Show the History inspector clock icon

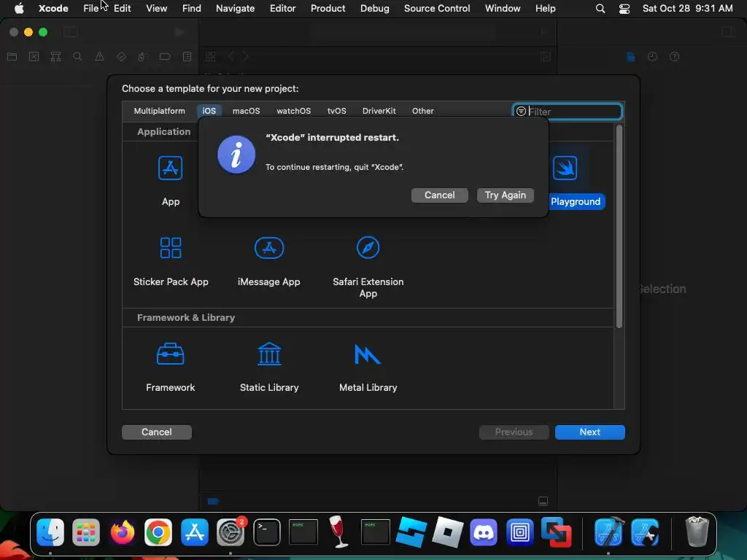pyautogui.click(x=653, y=57)
